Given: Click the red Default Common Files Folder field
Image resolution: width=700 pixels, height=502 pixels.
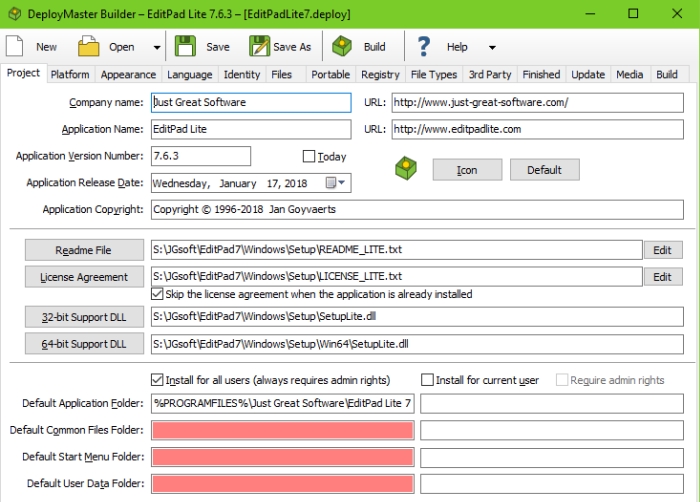Looking at the screenshot, I should point(282,430).
